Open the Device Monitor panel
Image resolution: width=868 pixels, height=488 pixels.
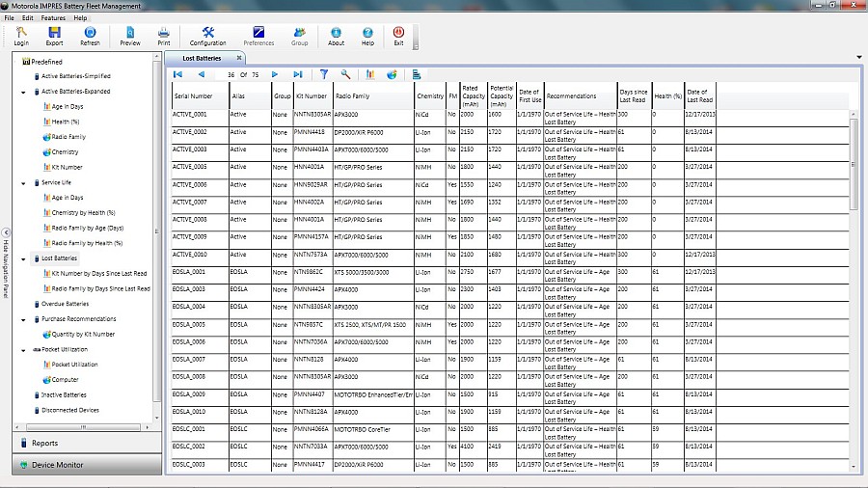tap(87, 465)
